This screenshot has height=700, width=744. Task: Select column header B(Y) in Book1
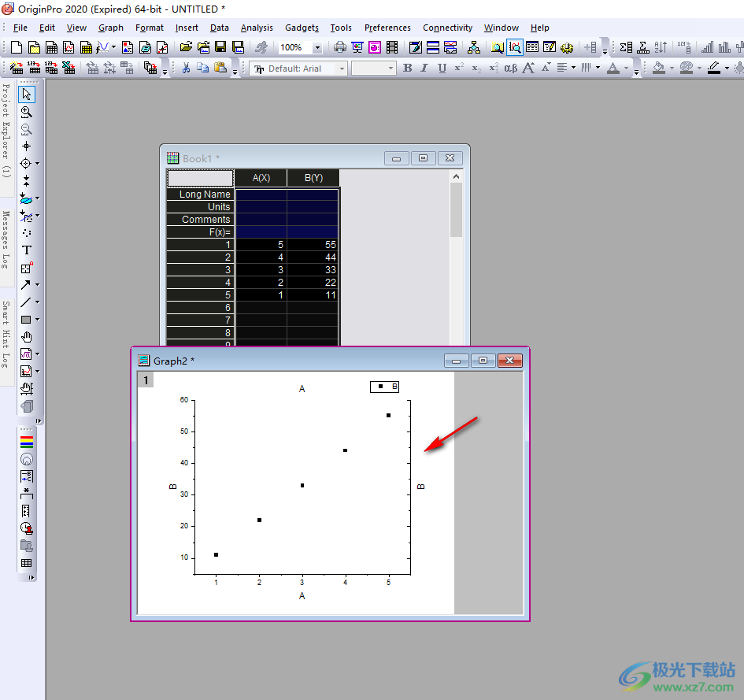click(313, 178)
